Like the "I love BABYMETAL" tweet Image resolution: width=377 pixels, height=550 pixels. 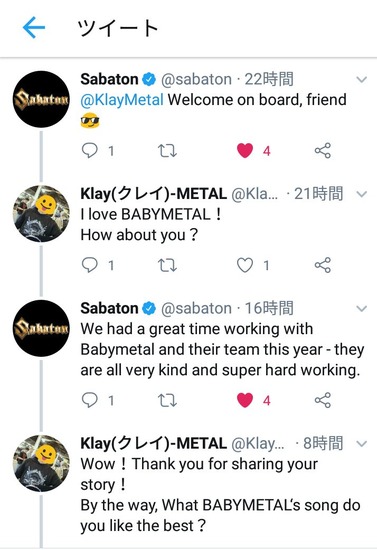tap(245, 265)
